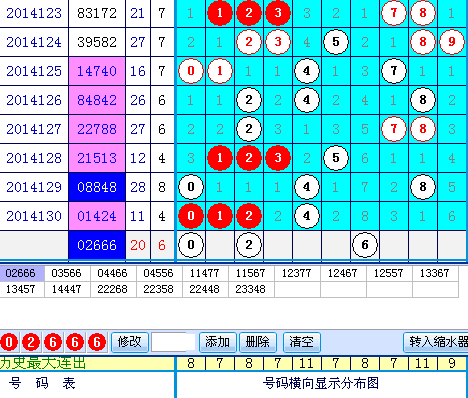Click the first red 0 digit ball

coord(9,342)
